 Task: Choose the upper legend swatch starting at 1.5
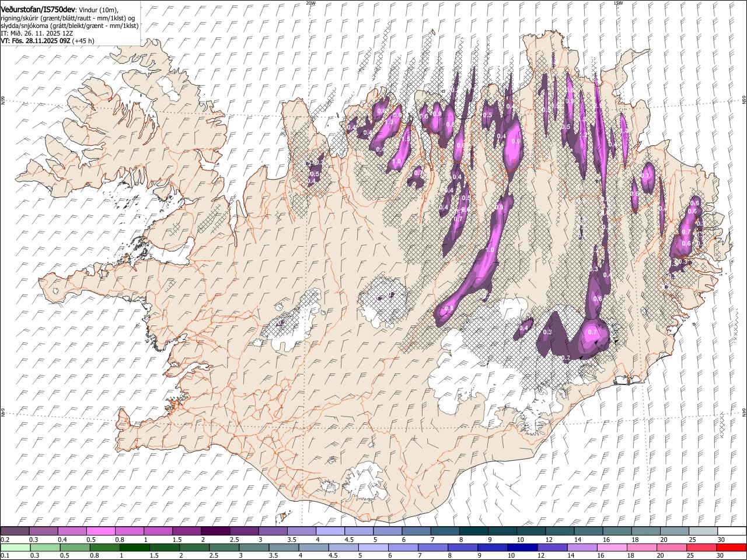(x=186, y=531)
